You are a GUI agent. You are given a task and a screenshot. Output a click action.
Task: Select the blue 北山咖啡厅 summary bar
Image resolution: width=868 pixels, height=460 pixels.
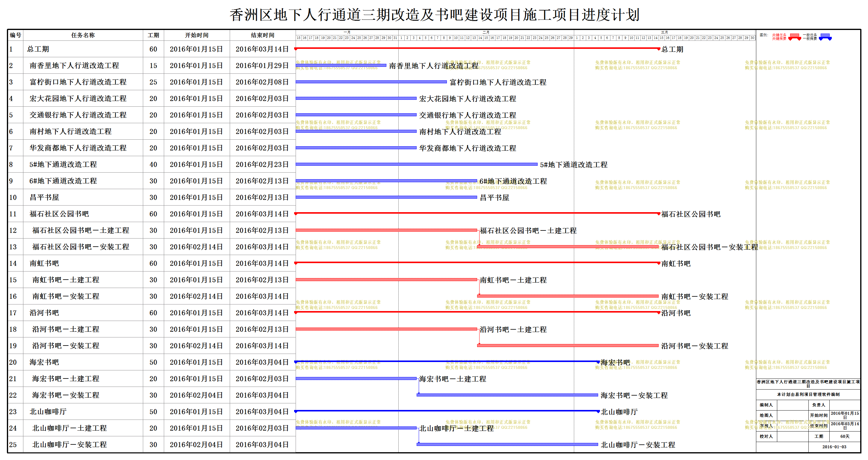[x=447, y=411]
